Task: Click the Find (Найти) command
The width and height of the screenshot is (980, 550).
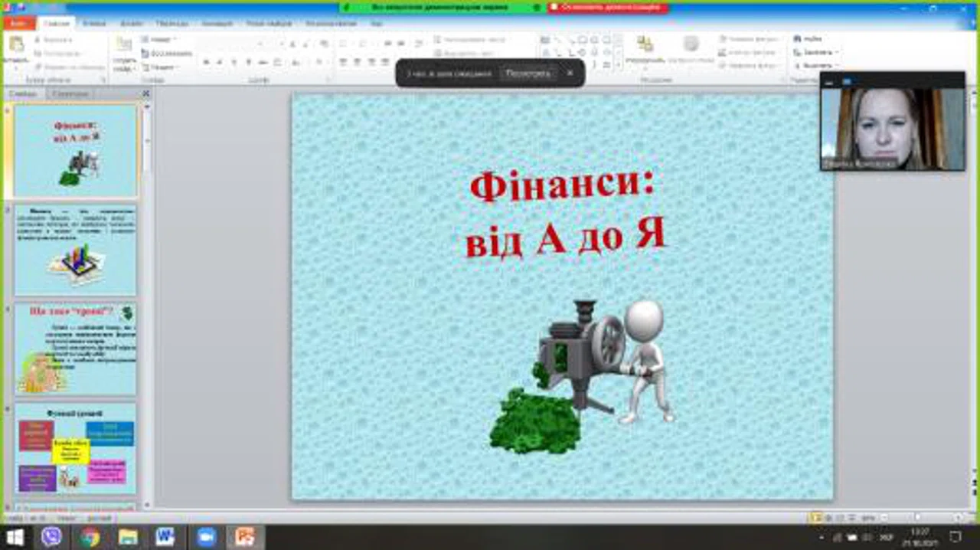Action: pos(807,38)
